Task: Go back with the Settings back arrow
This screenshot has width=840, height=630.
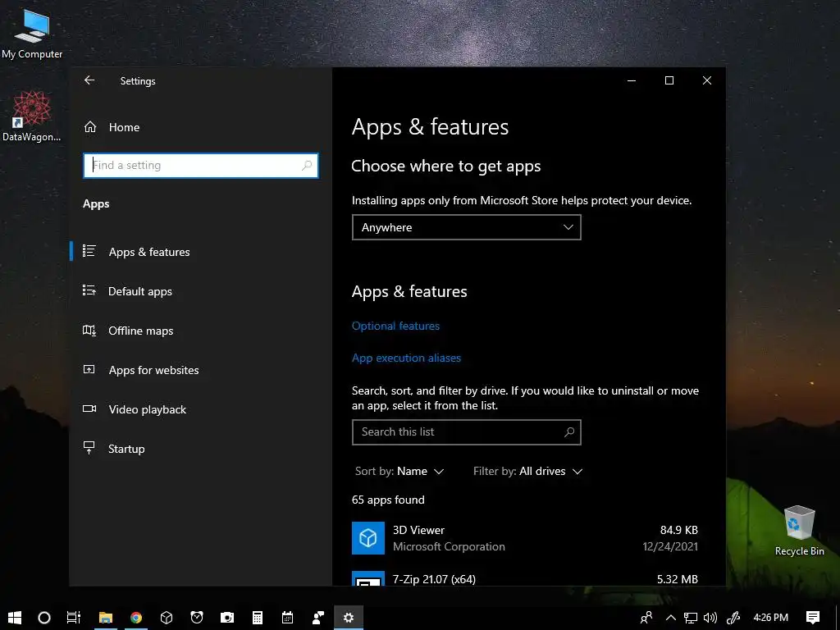Action: [89, 80]
